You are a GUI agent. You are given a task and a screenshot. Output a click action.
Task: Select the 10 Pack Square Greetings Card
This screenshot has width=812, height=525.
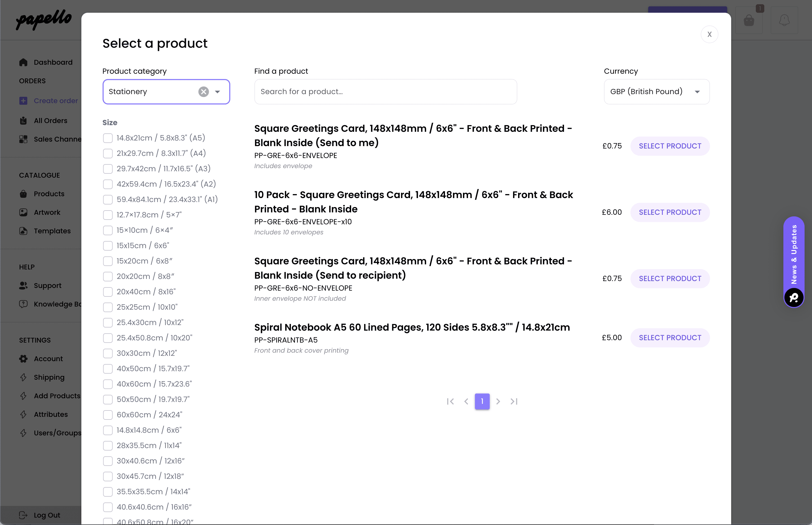670,212
